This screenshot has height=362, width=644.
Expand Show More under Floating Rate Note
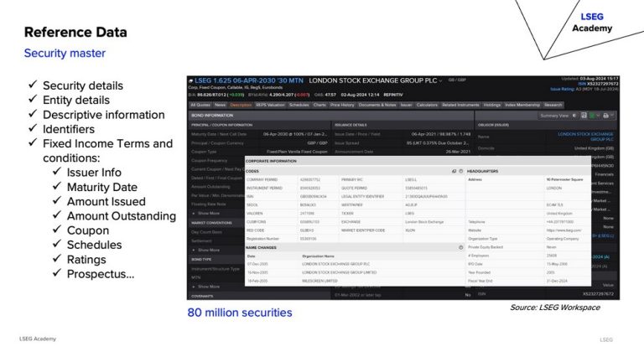pos(206,214)
